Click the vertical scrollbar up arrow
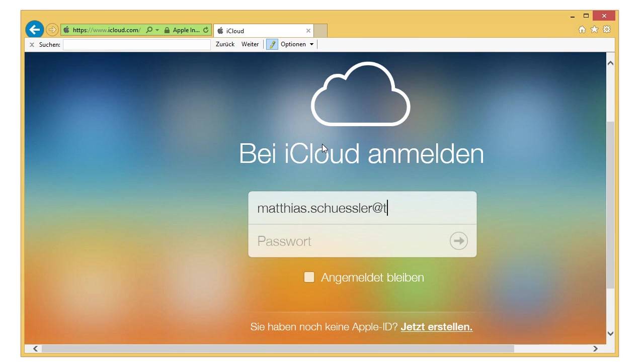Image resolution: width=644 pixels, height=362 pixels. click(610, 63)
